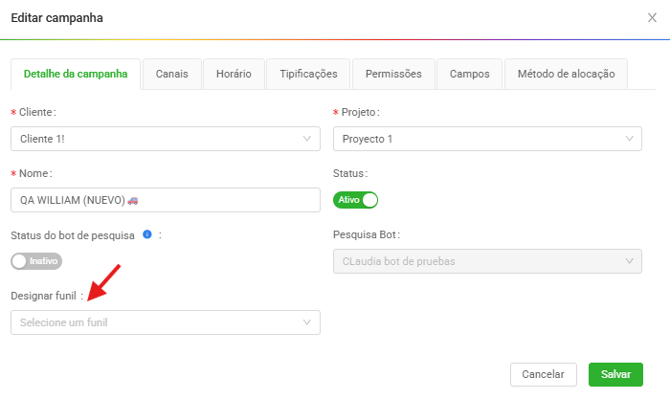Click the Pesquisa Bot chevron arrow

tap(629, 261)
